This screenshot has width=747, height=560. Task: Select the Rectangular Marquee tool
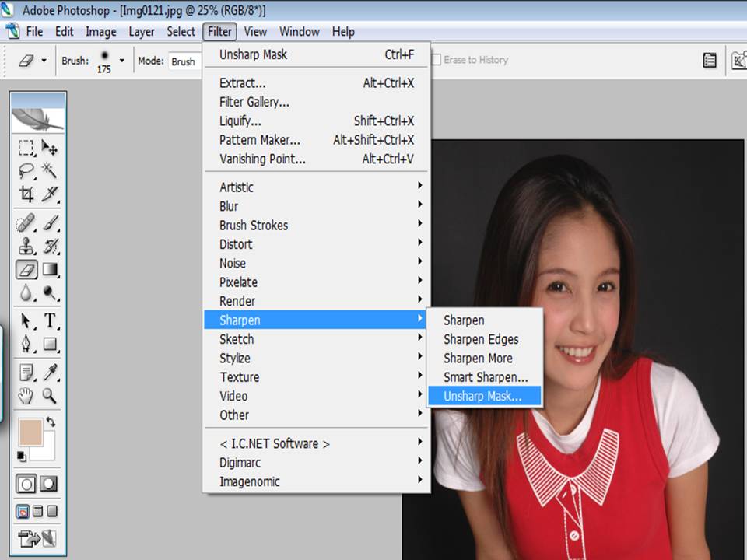tap(26, 148)
